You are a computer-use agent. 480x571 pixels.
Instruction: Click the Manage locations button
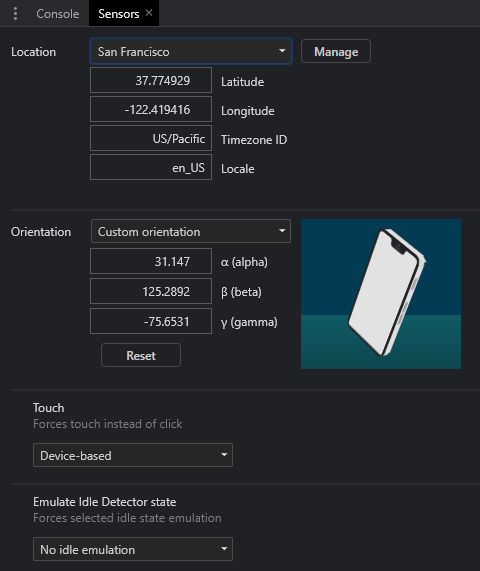336,51
